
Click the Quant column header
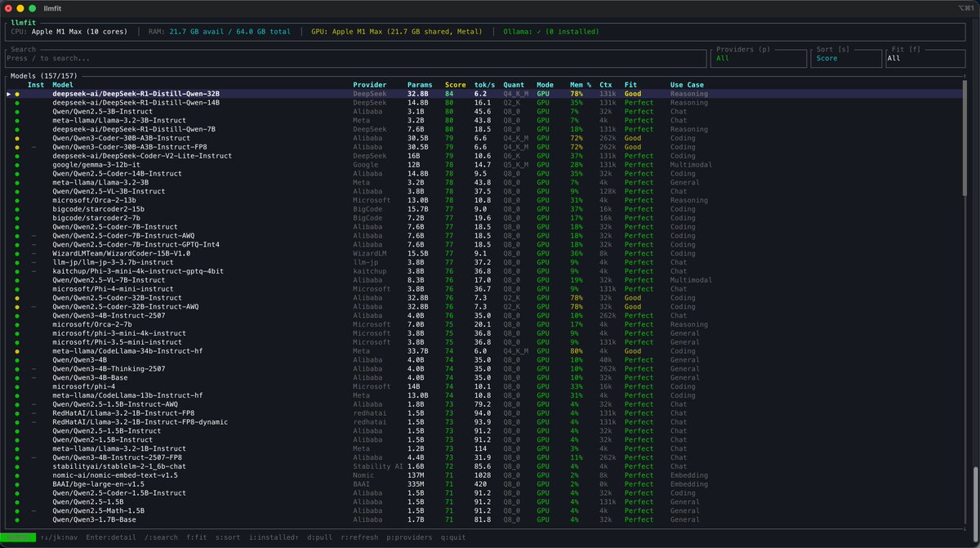[514, 85]
